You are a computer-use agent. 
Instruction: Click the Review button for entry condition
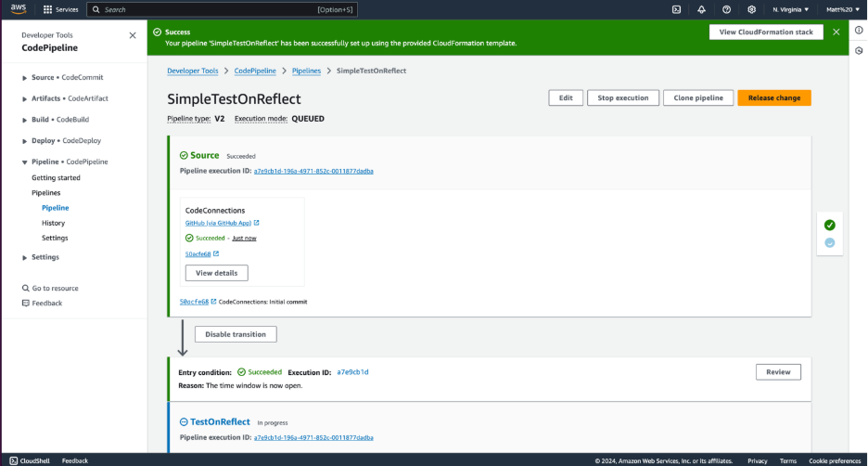click(x=778, y=372)
